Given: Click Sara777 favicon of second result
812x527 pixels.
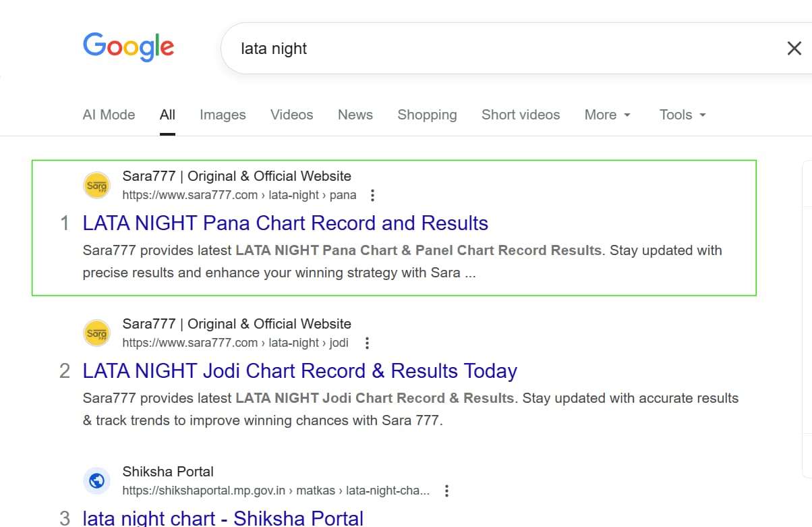Looking at the screenshot, I should coord(96,333).
